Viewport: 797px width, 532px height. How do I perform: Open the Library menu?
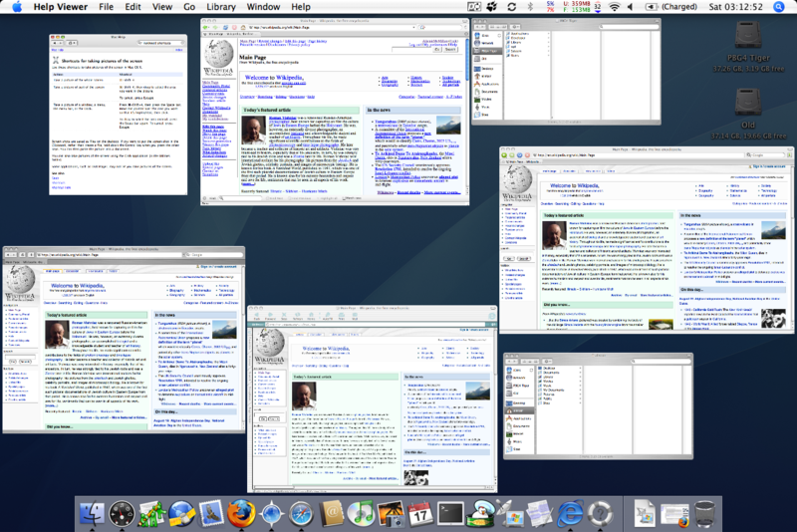(221, 7)
